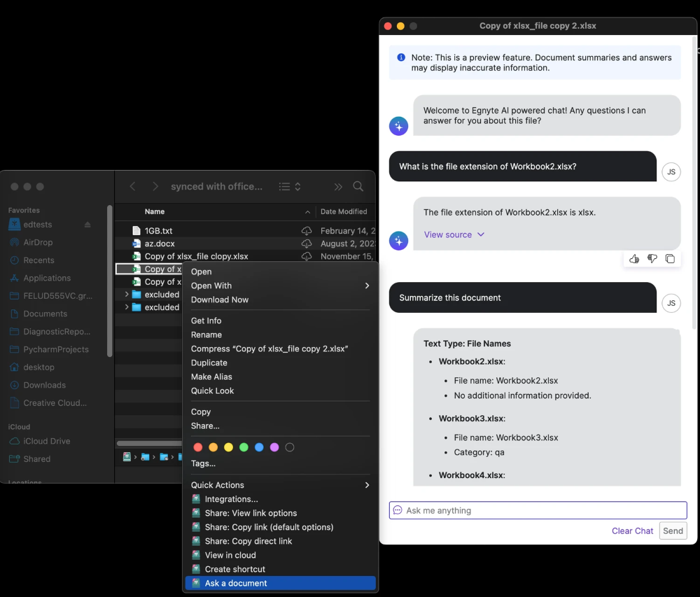Apply the red tag color
Image resolution: width=700 pixels, height=597 pixels.
pos(198,447)
